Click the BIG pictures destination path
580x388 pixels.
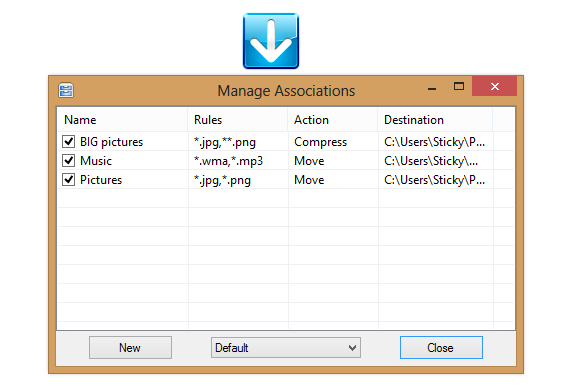(x=434, y=142)
